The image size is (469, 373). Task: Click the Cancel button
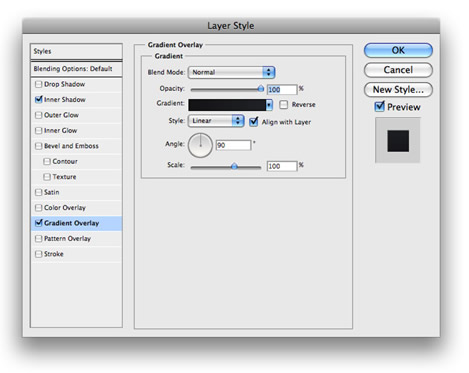[x=398, y=70]
